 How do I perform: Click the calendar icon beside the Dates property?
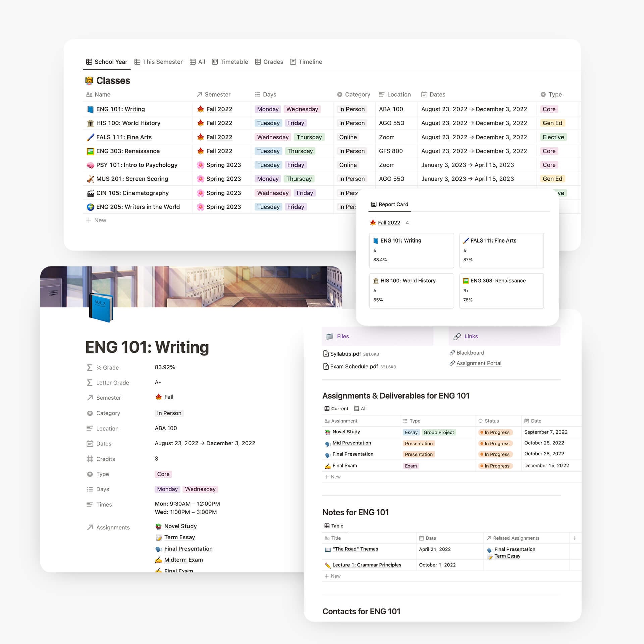(x=90, y=443)
